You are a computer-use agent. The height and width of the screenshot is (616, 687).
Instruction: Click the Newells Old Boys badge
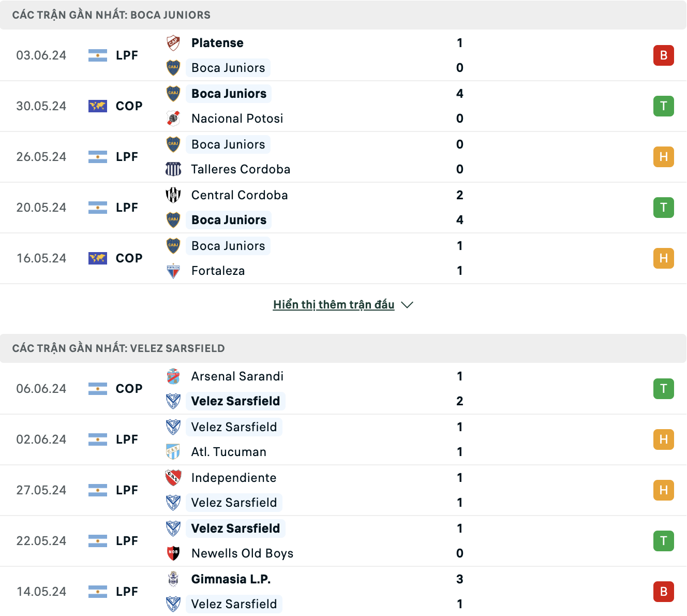[173, 553]
